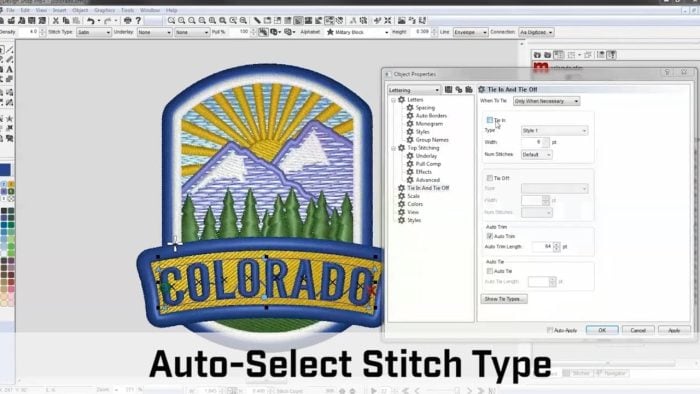Viewport: 700px width, 394px height.
Task: Click the Height value field
Action: click(421, 32)
